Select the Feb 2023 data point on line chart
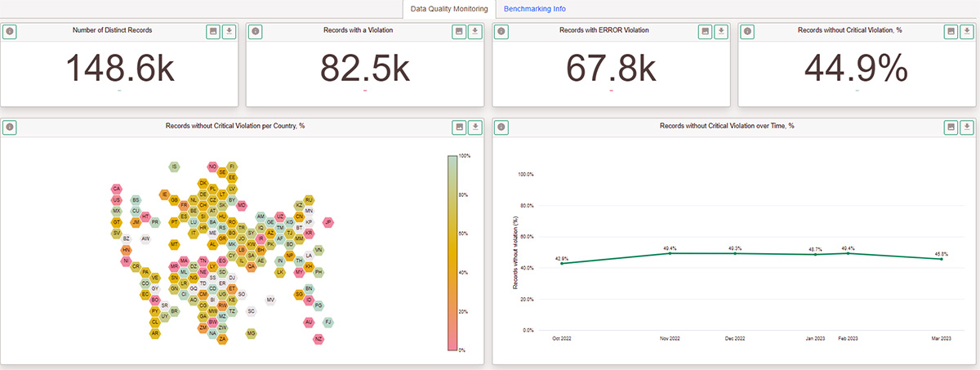Viewport: 980px width, 370px height. pyautogui.click(x=849, y=253)
